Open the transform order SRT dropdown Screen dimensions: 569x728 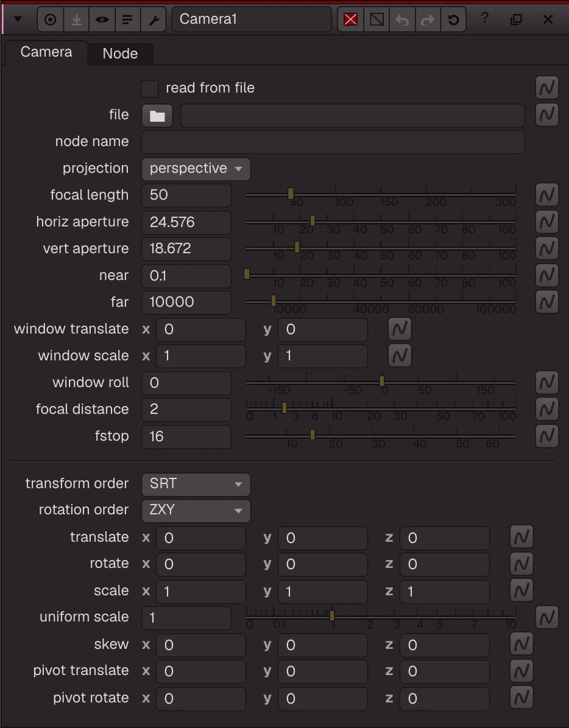click(x=196, y=484)
